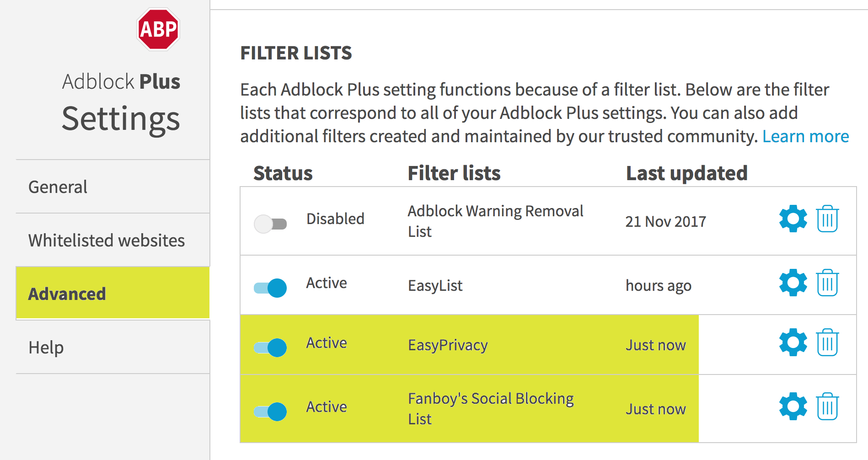This screenshot has width=868, height=460.
Task: Open the EasyList gear settings
Action: [793, 283]
